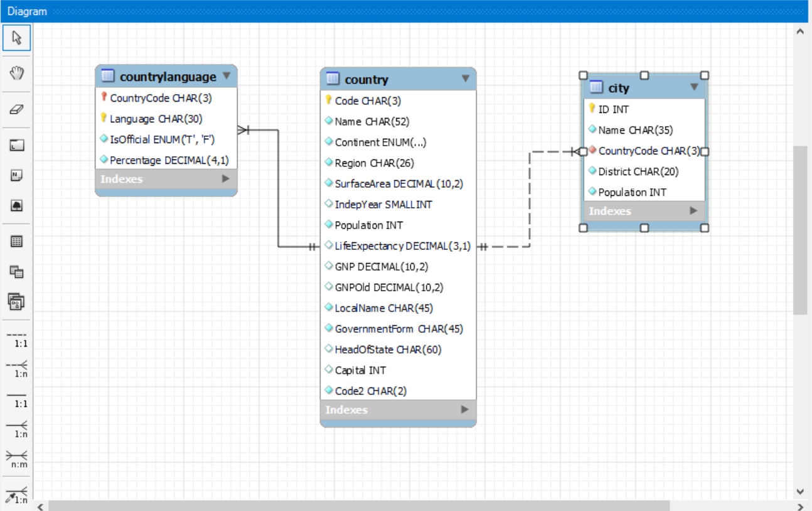Select the Place Text Object tool
Image resolution: width=812 pixels, height=511 pixels.
tap(17, 176)
